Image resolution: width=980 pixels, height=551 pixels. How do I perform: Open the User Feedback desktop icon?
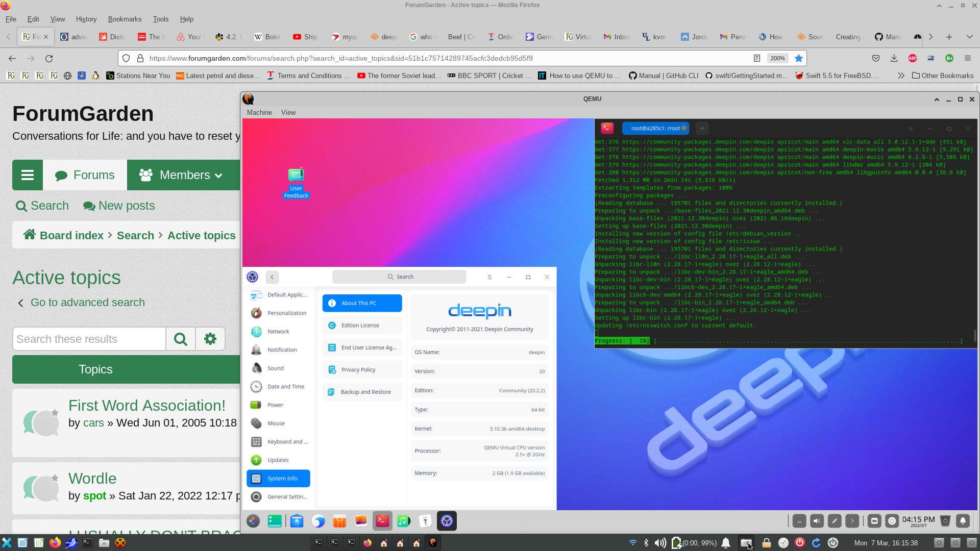pos(296,183)
